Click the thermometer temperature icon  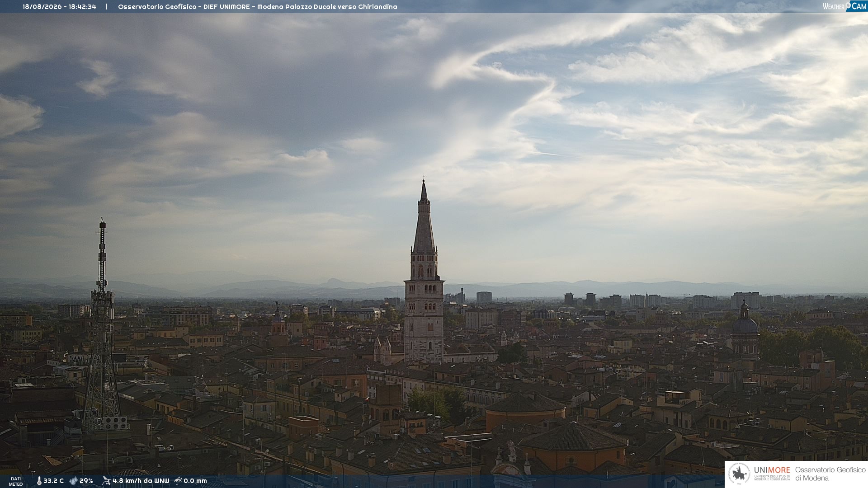click(x=39, y=481)
